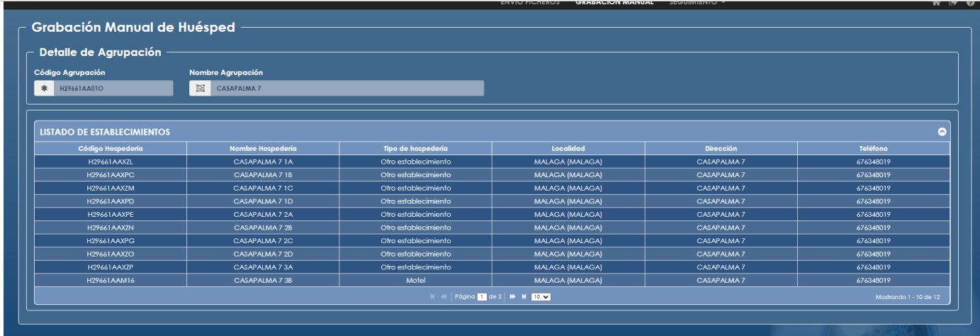Click establishment name CASAPALMA 7 3B

click(263, 280)
